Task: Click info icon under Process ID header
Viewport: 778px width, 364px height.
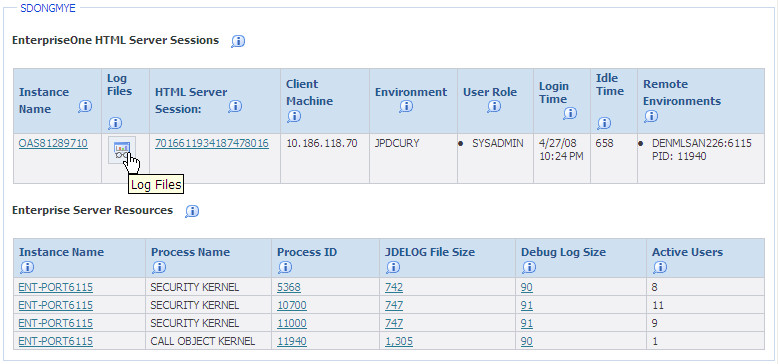Action: pos(285,268)
